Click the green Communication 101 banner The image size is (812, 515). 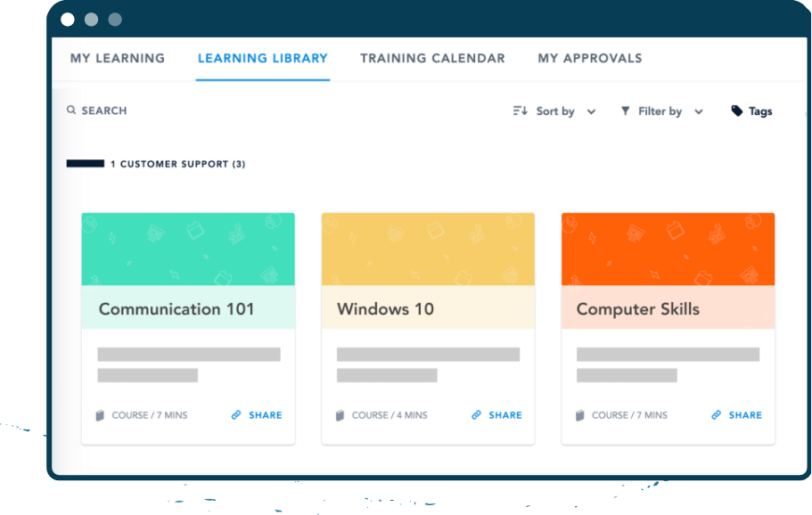[x=188, y=249]
